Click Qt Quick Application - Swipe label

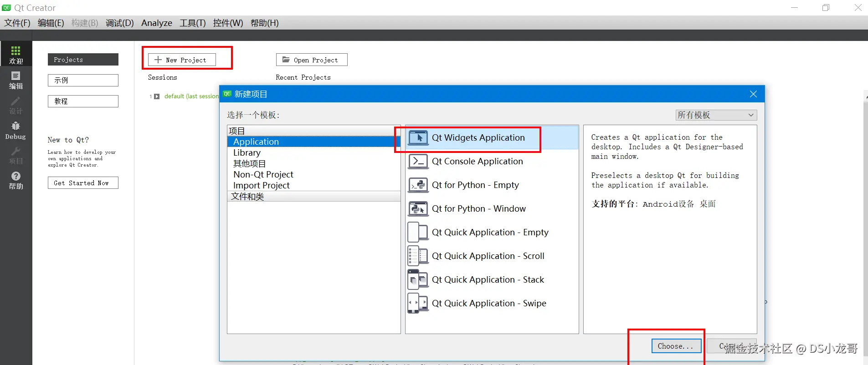489,303
